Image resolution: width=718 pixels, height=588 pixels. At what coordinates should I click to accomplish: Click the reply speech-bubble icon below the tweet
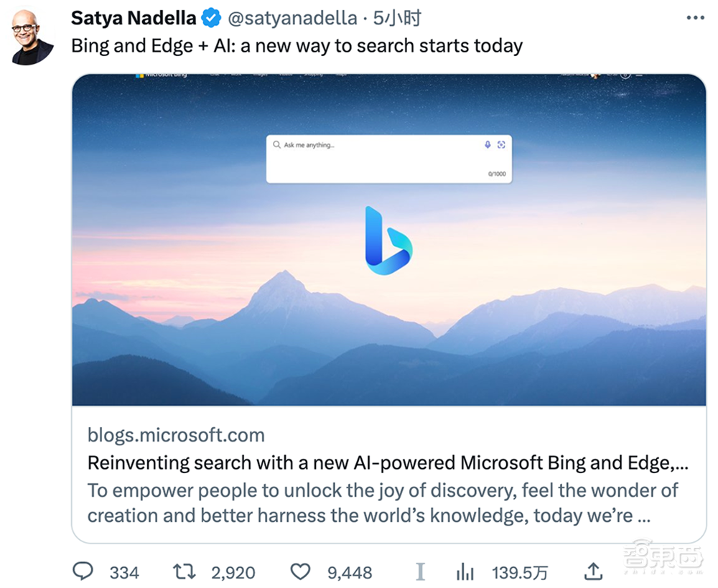83,572
